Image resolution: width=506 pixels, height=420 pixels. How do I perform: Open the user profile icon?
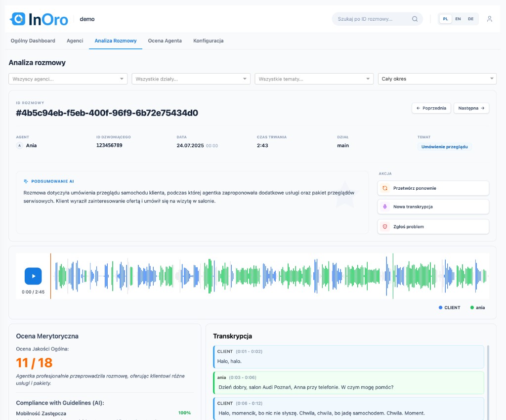click(x=489, y=19)
